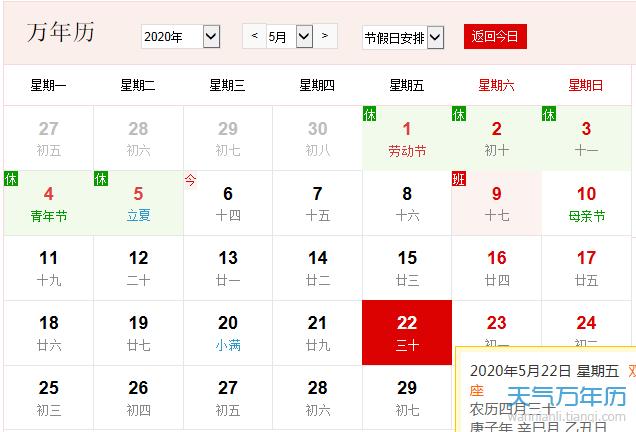This screenshot has width=636, height=432.
Task: Click the 星期四 column header
Action: tap(317, 85)
